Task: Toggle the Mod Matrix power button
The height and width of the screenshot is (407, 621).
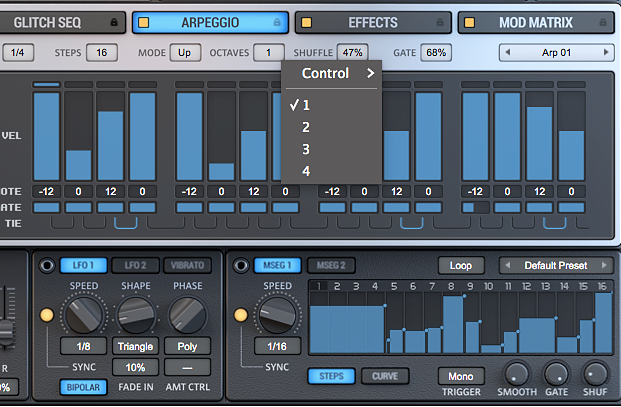Action: (469, 23)
